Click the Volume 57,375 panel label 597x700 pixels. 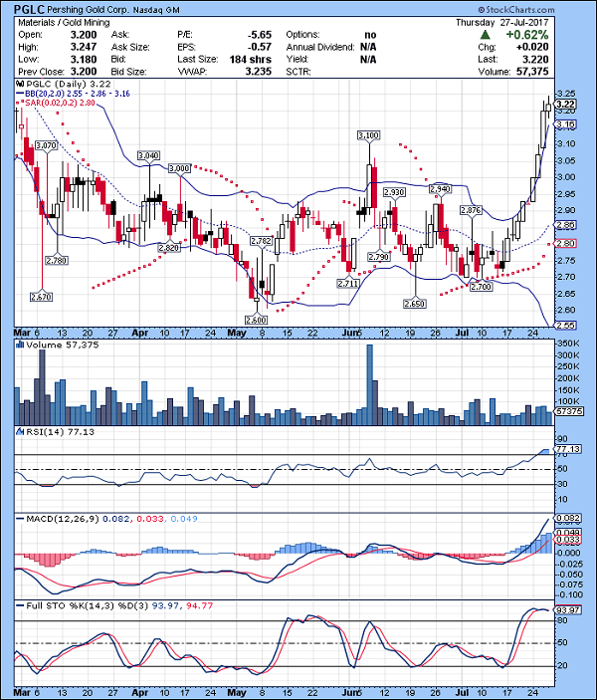tap(62, 345)
